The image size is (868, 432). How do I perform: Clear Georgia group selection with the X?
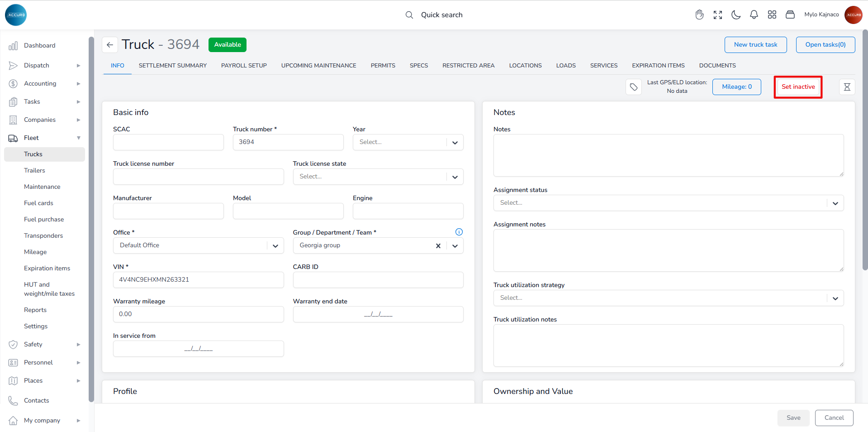coord(438,246)
